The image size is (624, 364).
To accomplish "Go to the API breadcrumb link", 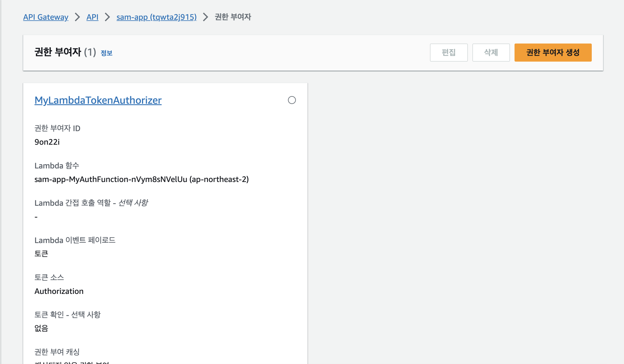I will tap(92, 17).
